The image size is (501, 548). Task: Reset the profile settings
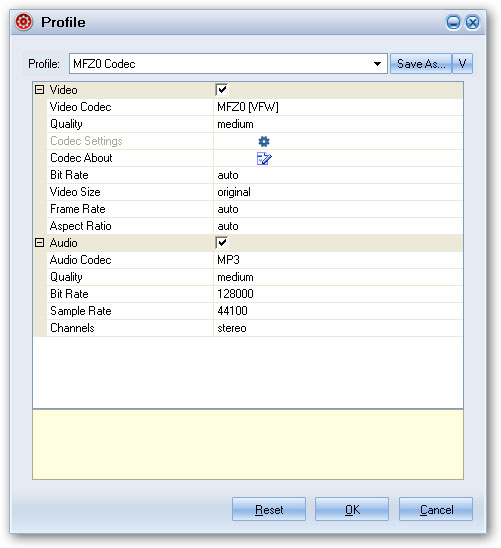tap(269, 509)
